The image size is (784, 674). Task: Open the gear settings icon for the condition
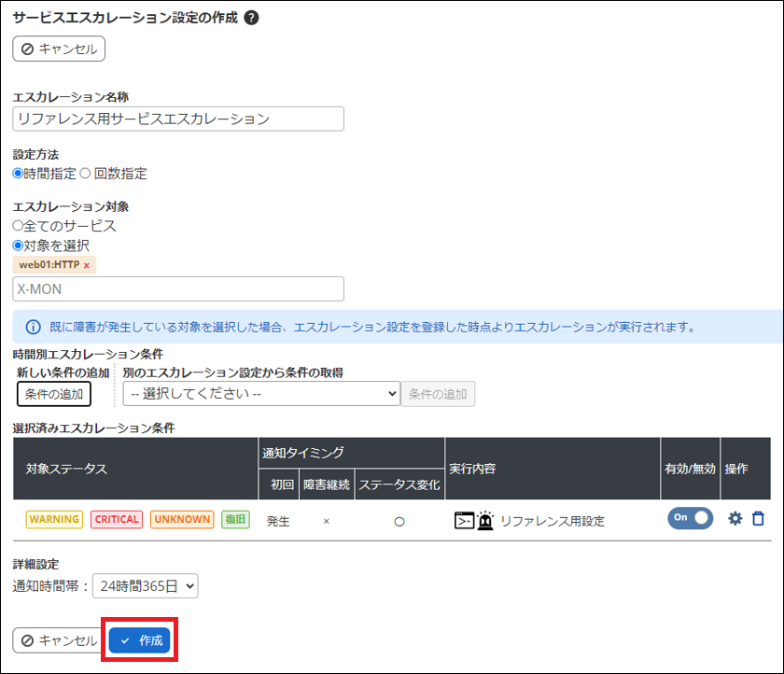pos(735,520)
